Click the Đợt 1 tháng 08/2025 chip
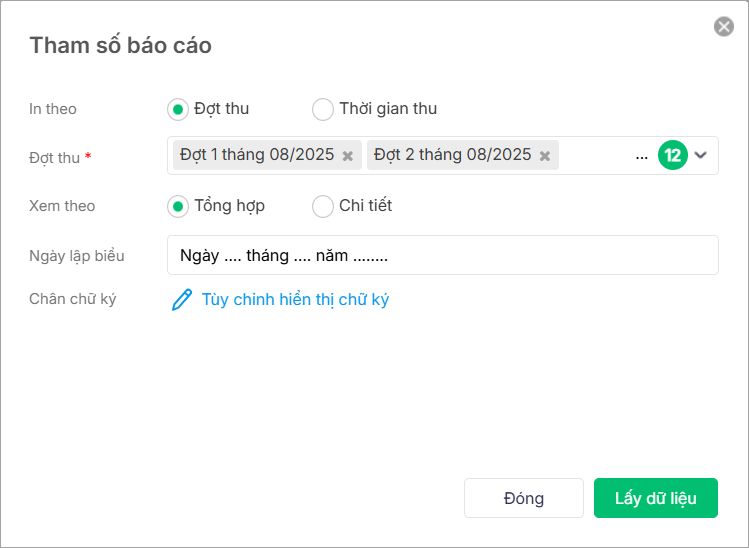Viewport: 749px width, 548px height. point(257,155)
